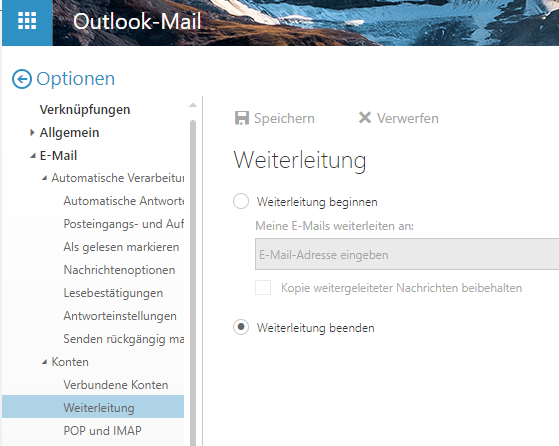Open Verknüpfungen in the options list
This screenshot has width=559, height=446.
(85, 110)
